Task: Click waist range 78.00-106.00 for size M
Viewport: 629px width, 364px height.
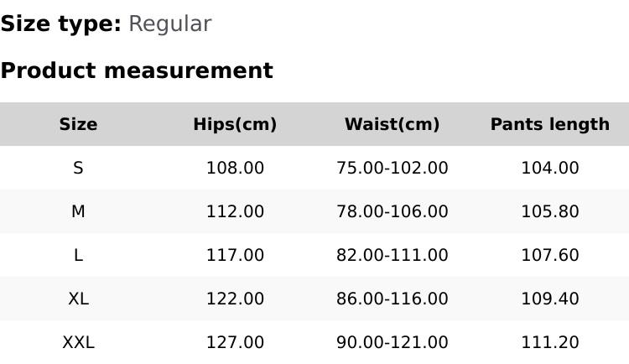Action: coord(392,211)
